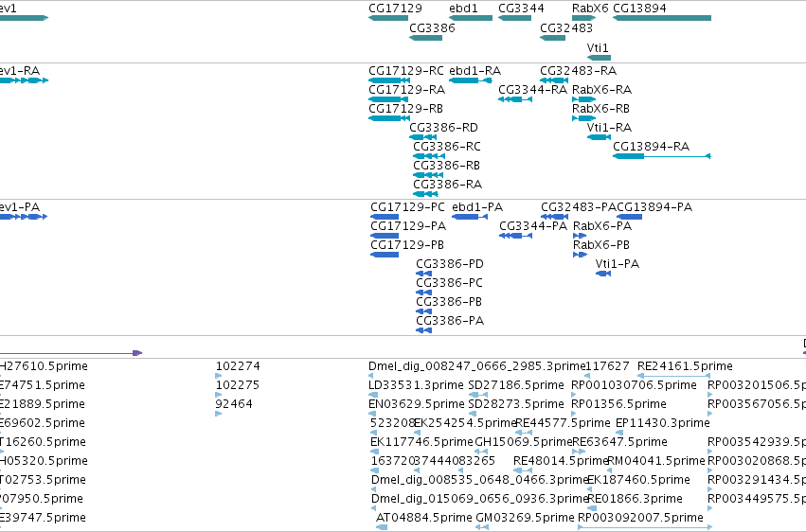The width and height of the screenshot is (806, 532).
Task: Click label GH15069.5prime
Action: click(x=523, y=442)
